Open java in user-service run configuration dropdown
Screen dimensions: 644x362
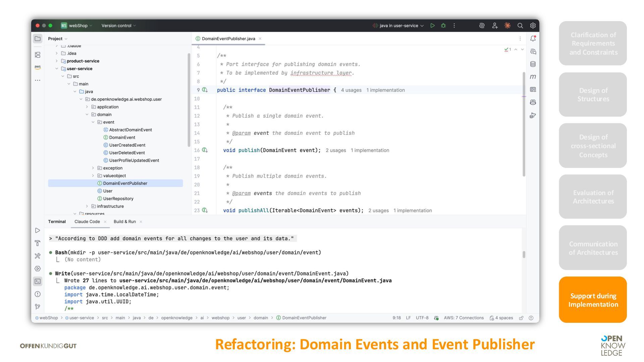pos(398,25)
